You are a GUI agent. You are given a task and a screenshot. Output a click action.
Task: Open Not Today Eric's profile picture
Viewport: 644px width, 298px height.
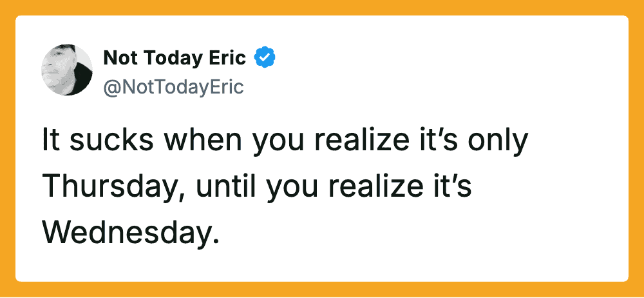tap(67, 70)
